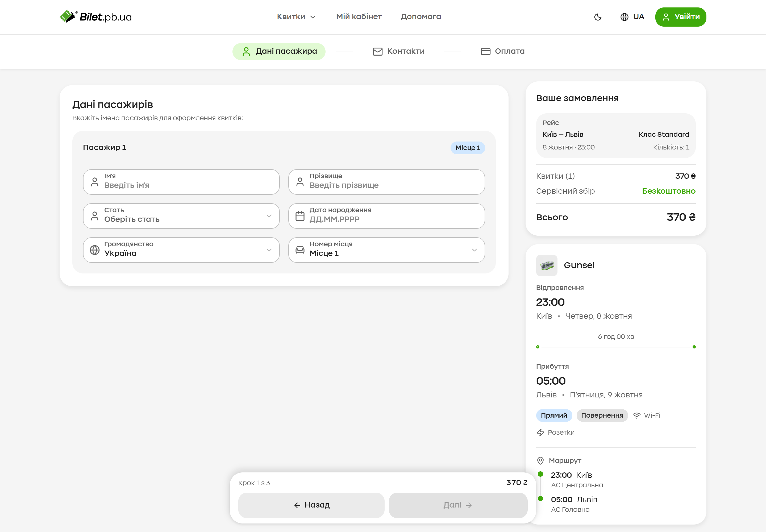766x532 pixels.
Task: Click the 6 год 00 хв duration text
Action: (x=616, y=337)
